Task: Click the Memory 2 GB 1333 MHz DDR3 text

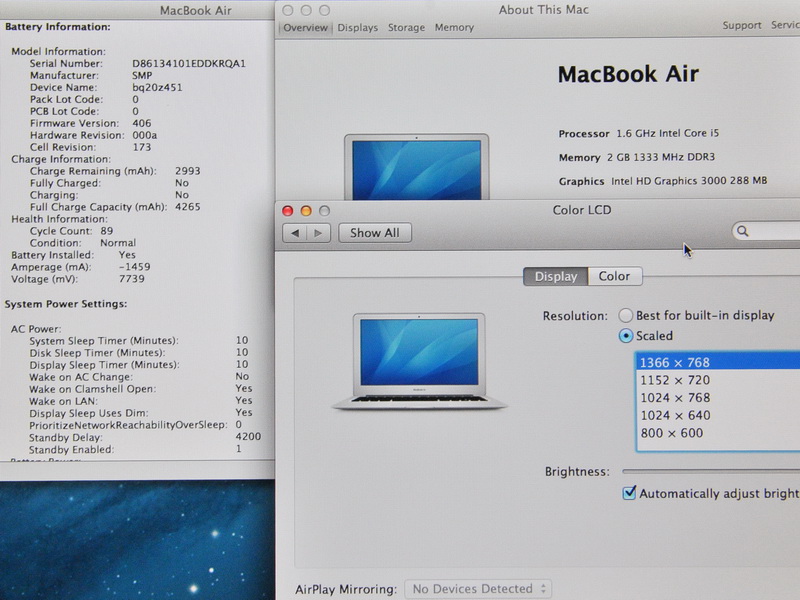Action: pos(637,157)
